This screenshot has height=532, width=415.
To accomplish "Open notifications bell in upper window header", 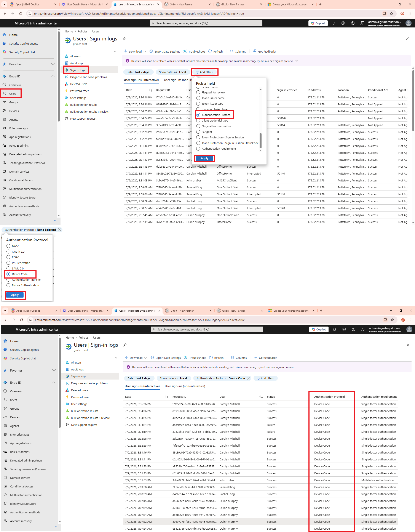I will click(334, 23).
